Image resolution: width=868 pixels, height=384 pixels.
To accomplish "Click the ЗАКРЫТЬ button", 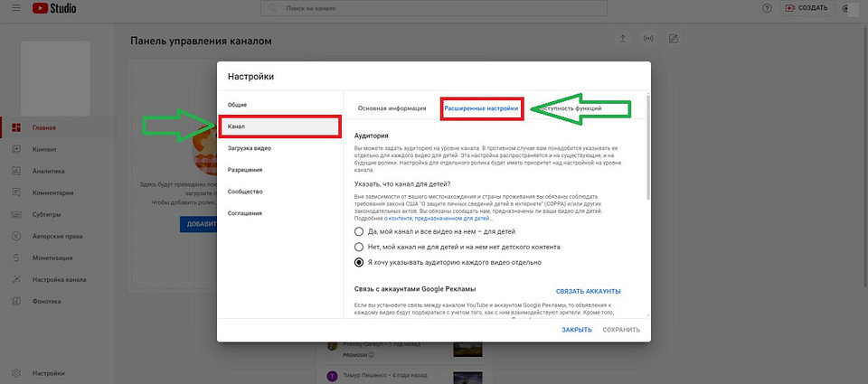I will pos(576,330).
